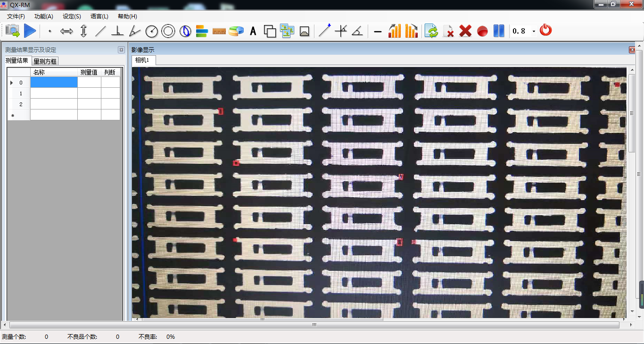
Task: Click the red power button icon
Action: [545, 30]
